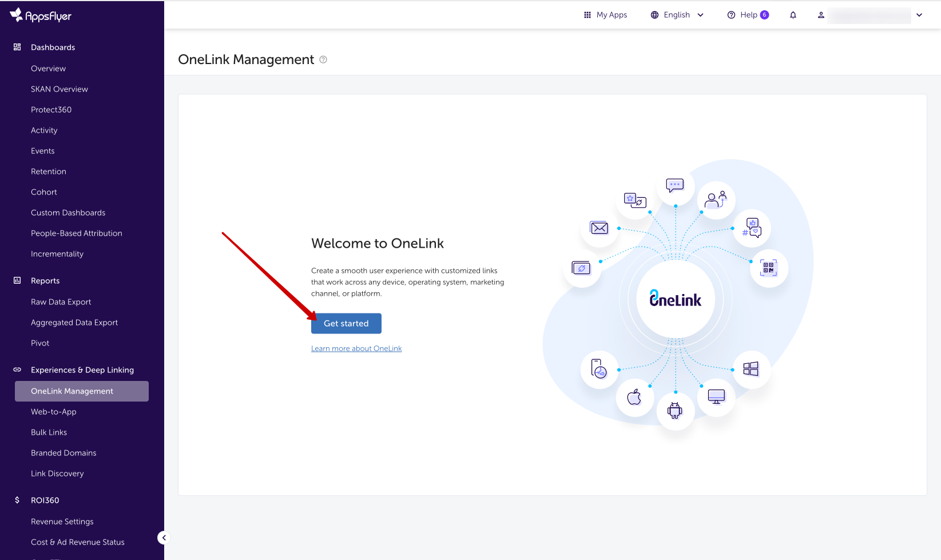941x560 pixels.
Task: Click the Get started button
Action: pos(346,323)
